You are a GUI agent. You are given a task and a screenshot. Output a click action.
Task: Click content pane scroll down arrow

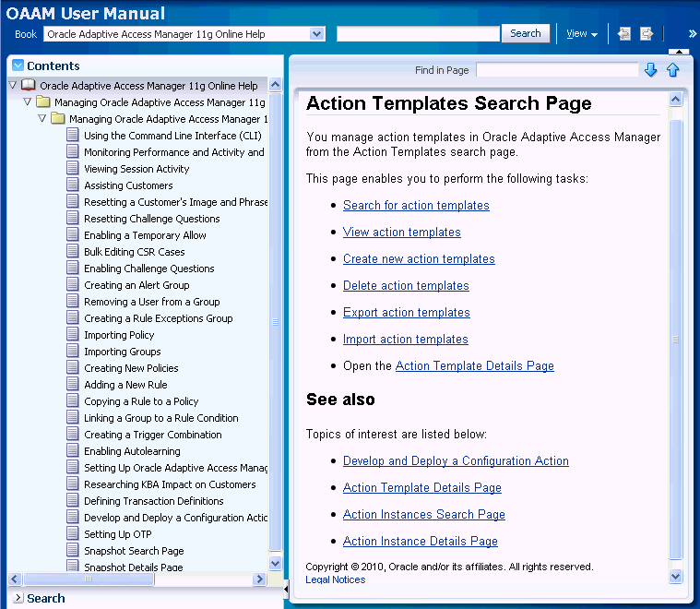pyautogui.click(x=675, y=577)
